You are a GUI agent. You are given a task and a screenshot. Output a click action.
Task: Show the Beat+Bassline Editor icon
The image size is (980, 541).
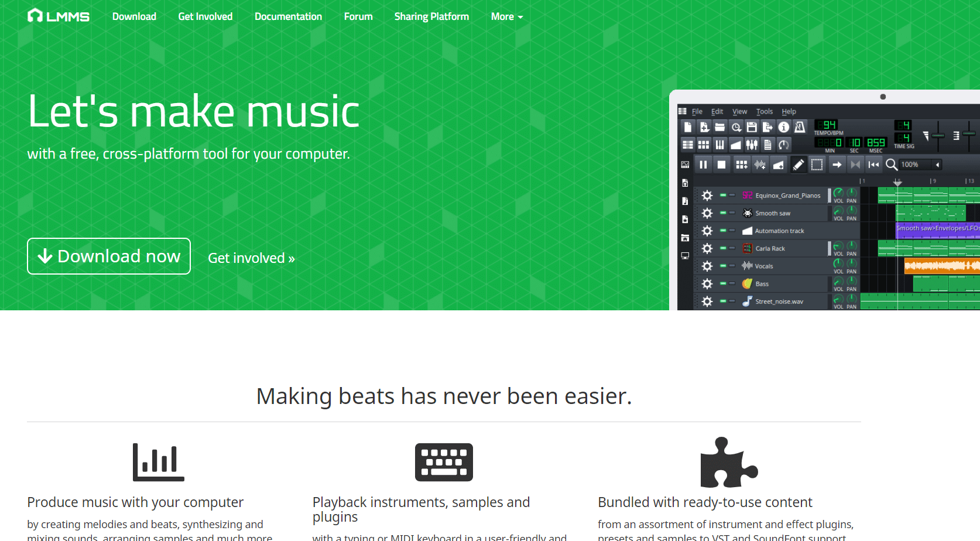click(704, 145)
